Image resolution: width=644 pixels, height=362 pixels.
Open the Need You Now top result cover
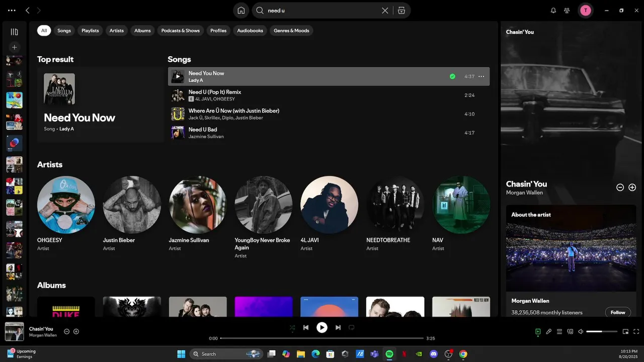pyautogui.click(x=59, y=89)
